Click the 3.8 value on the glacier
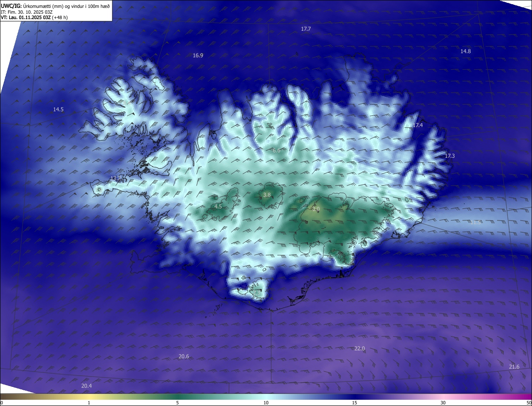 click(x=267, y=195)
